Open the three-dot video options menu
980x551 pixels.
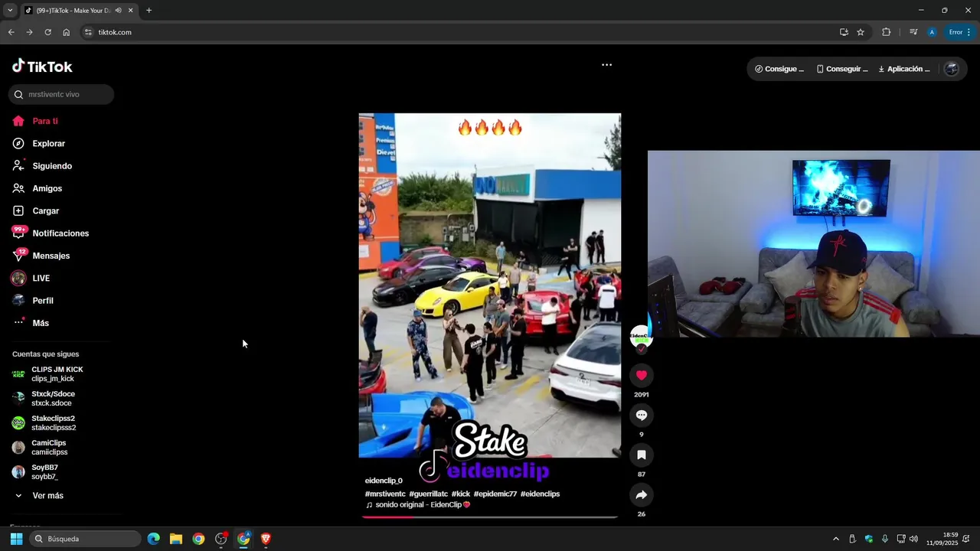(606, 65)
